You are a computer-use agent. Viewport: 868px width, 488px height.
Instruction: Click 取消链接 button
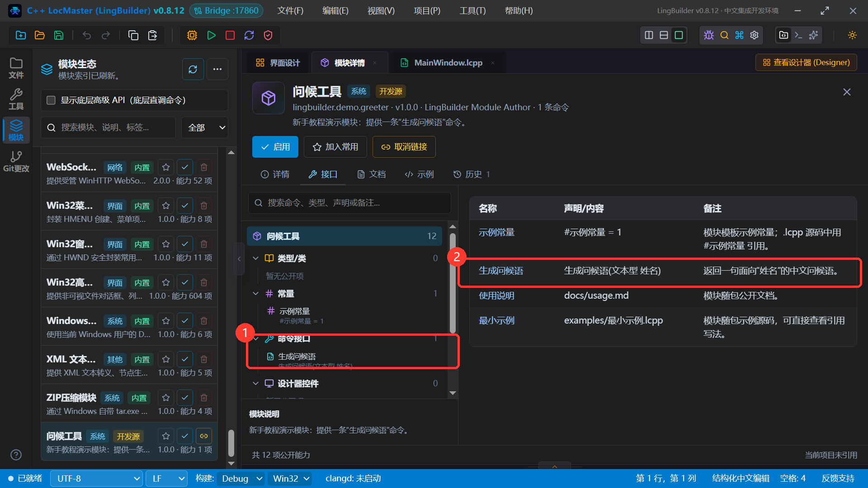click(x=404, y=147)
